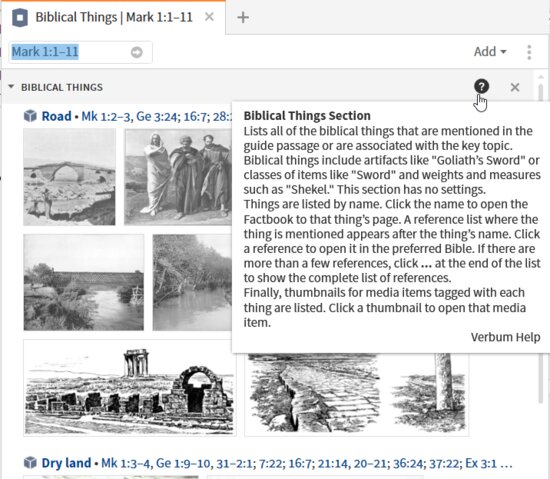Viewport: 550px width, 479px height.
Task: Expand the Dry land references ellipsis
Action: coord(507,464)
